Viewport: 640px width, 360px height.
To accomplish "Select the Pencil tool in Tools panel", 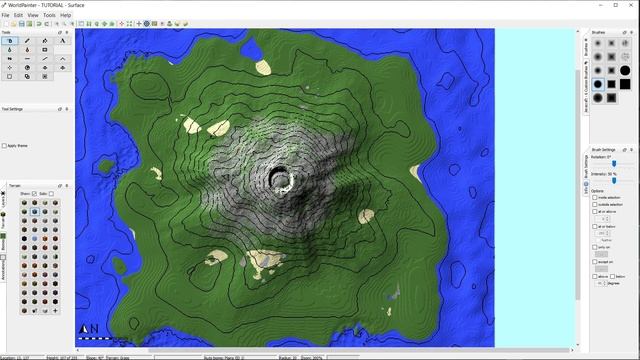I will pos(27,41).
